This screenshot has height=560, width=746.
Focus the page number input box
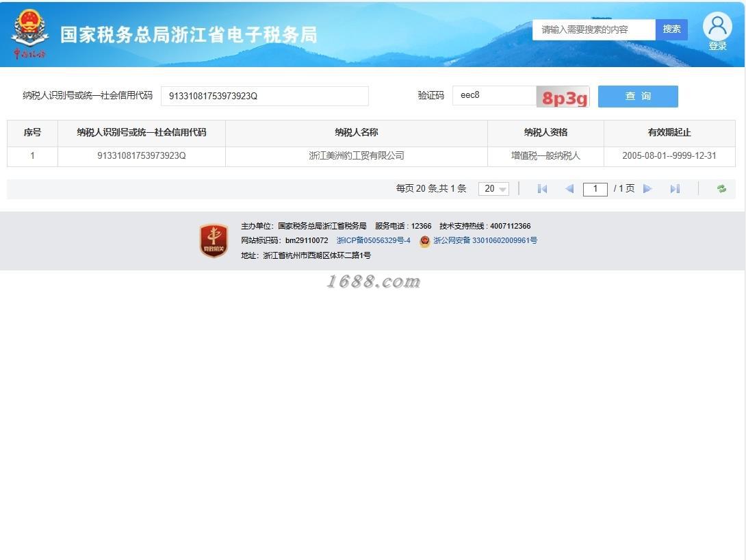pyautogui.click(x=595, y=189)
